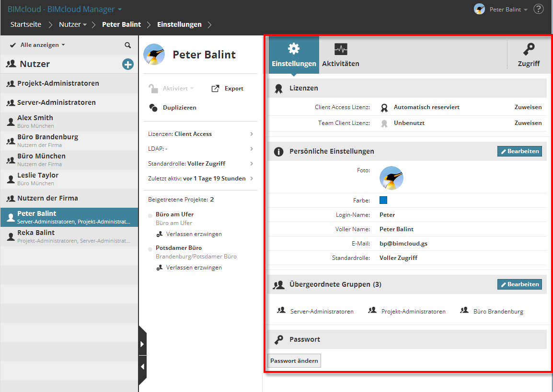Select Büro München group in list
Image resolution: width=553 pixels, height=392 pixels.
69,159
